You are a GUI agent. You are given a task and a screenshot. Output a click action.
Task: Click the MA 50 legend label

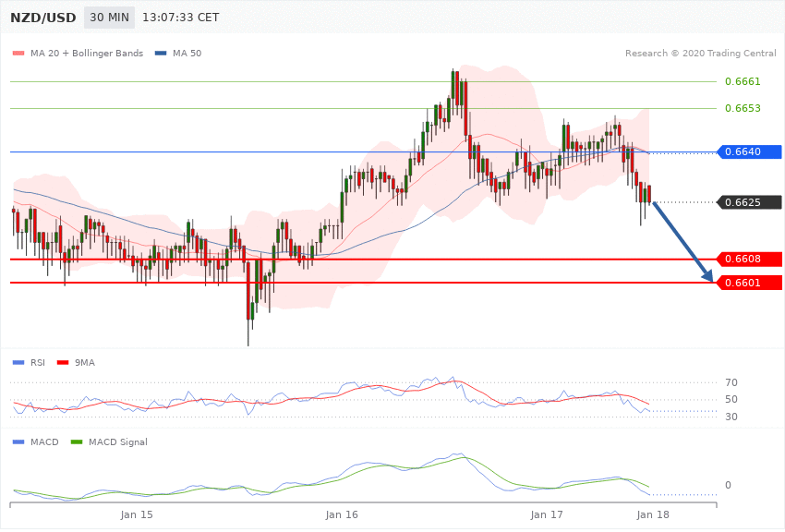187,53
